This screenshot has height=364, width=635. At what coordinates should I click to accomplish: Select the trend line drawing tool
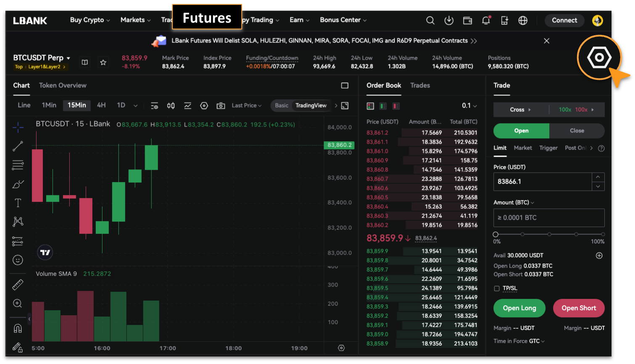[x=18, y=146]
